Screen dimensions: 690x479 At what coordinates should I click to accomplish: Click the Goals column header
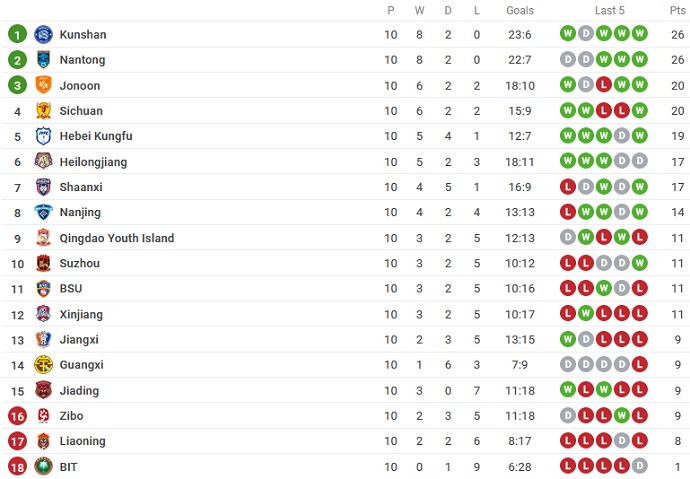520,10
